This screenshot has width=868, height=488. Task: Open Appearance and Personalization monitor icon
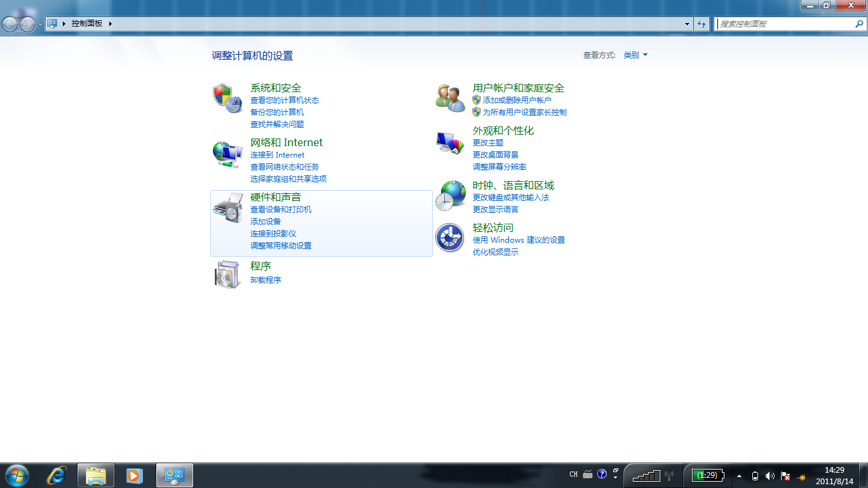[450, 142]
